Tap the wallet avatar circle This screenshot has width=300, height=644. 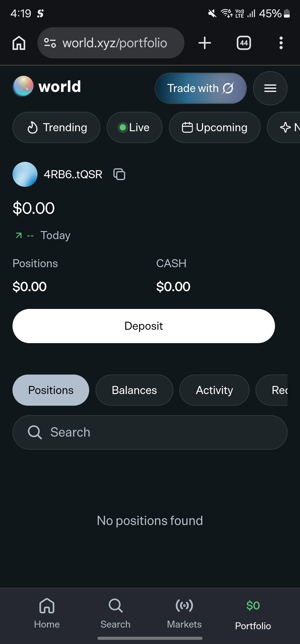coord(25,174)
